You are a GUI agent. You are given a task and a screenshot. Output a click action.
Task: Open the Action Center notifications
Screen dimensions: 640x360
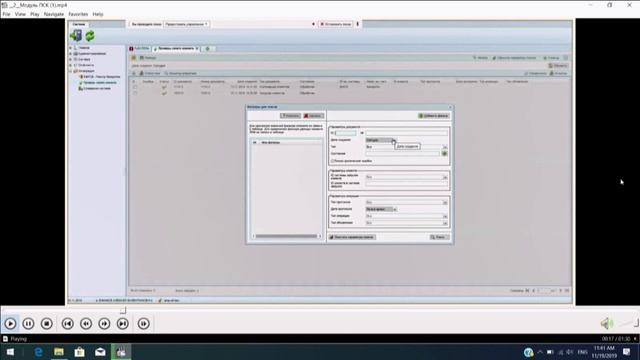(x=627, y=352)
